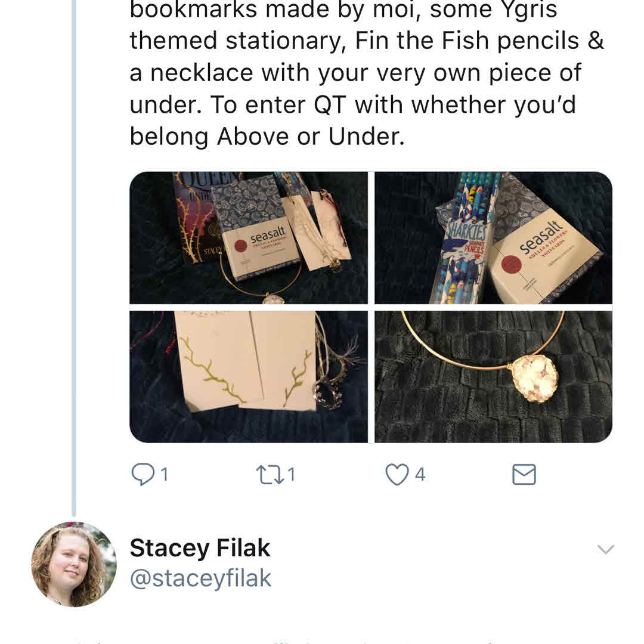Click the reply count number
Image resolution: width=644 pixels, height=644 pixels.
(163, 475)
